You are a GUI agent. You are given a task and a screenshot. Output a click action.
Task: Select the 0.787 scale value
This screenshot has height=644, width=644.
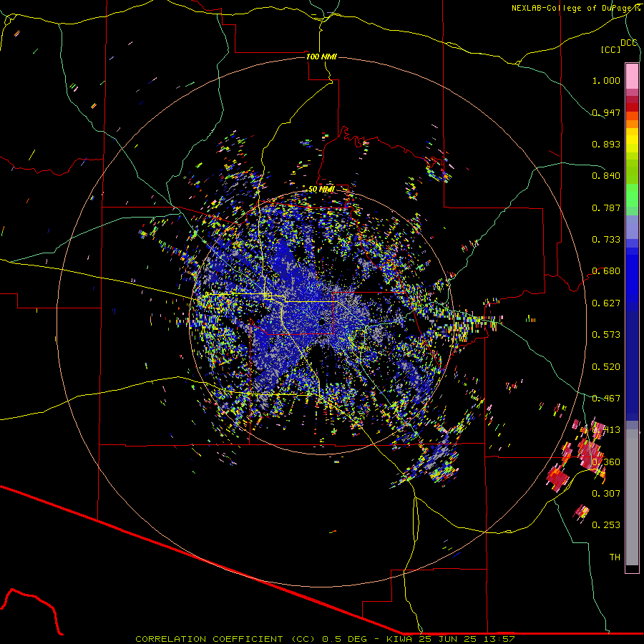tap(606, 208)
